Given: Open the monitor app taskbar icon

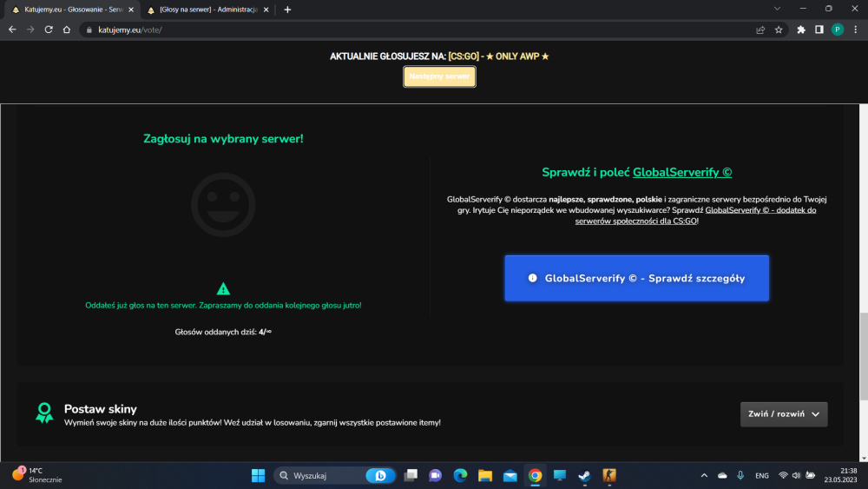Looking at the screenshot, I should [x=560, y=475].
